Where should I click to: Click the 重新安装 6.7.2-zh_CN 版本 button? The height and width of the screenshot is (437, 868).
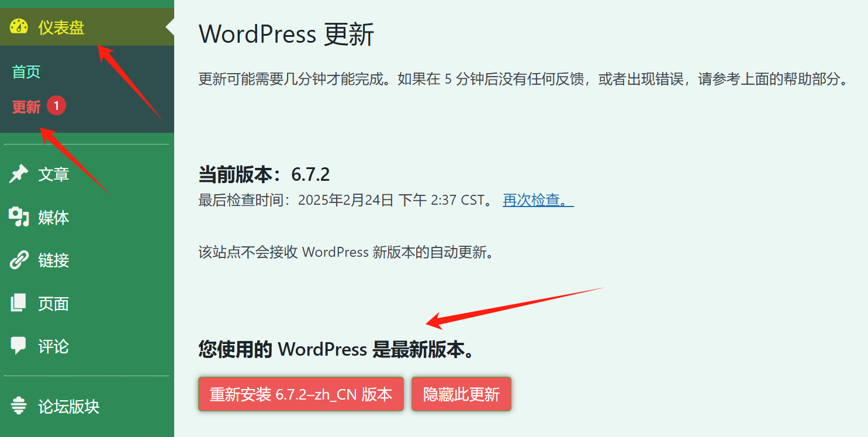300,394
